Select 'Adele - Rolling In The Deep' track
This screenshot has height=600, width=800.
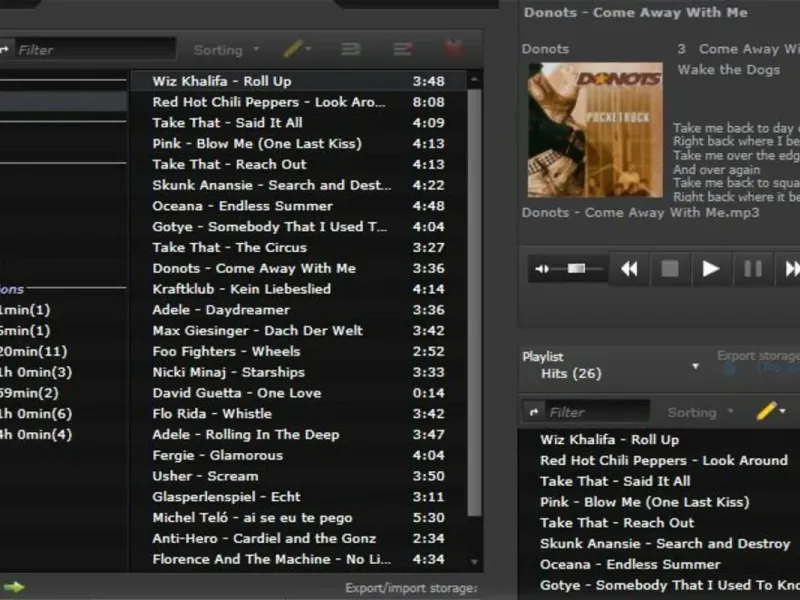click(298, 435)
